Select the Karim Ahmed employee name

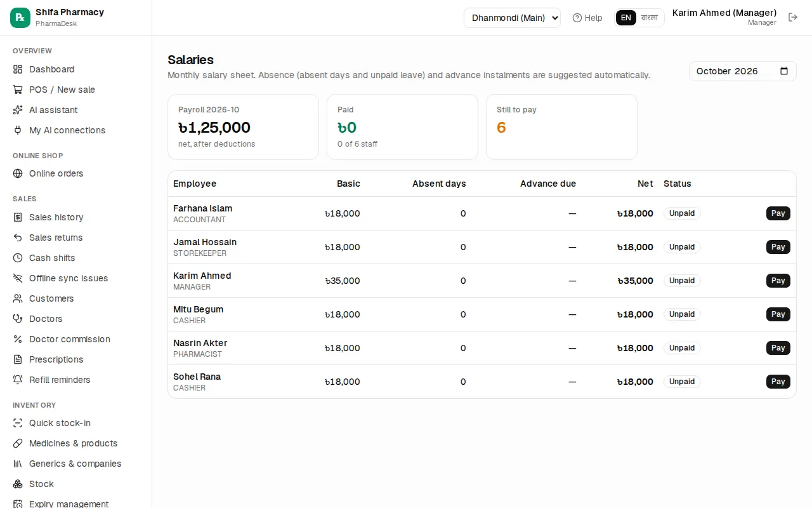coord(202,276)
